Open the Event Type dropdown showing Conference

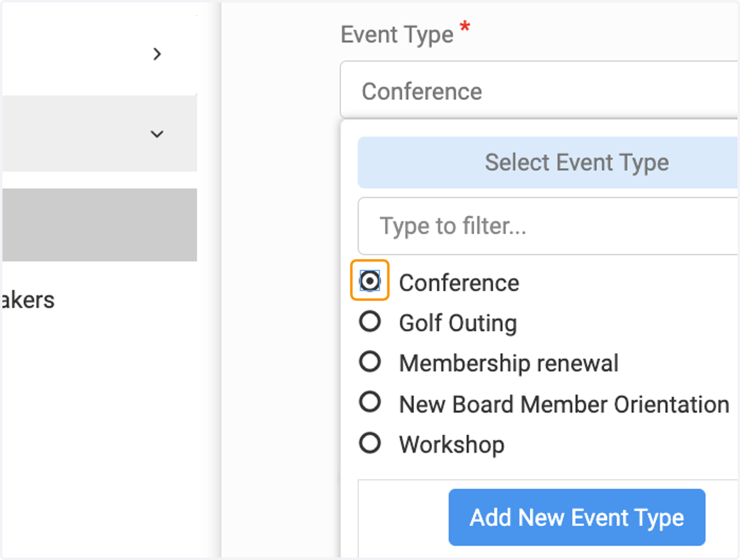pos(539,90)
